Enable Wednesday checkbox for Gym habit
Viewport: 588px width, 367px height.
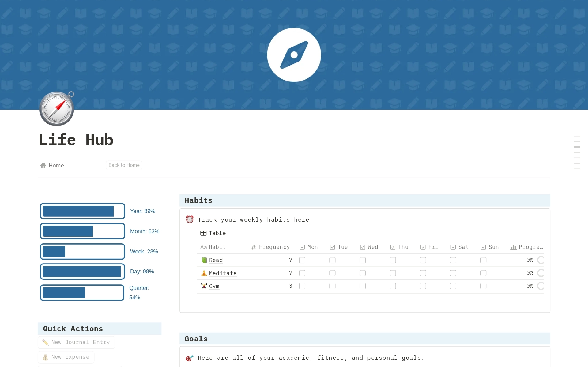point(363,286)
